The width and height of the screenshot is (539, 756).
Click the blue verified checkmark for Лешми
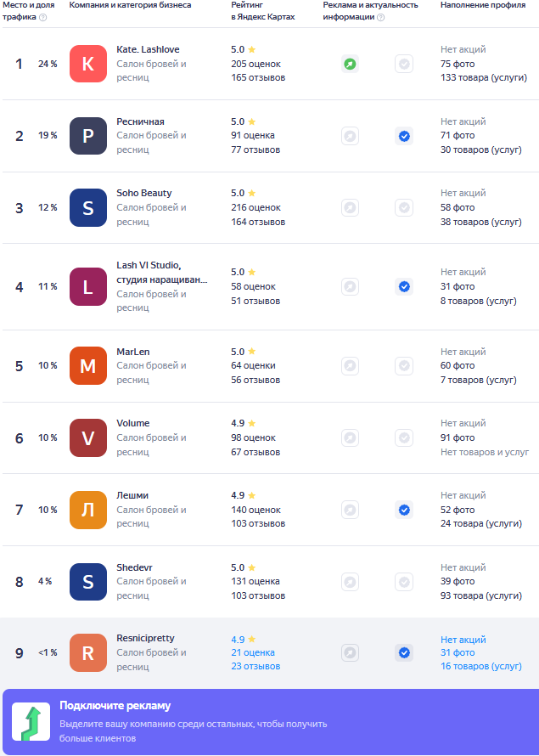[x=404, y=510]
